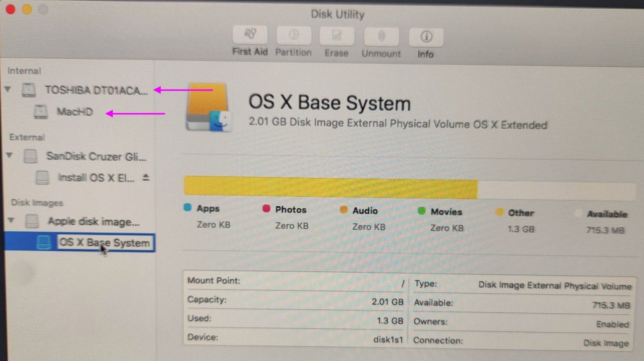Click the Mount Point row
Viewport: 644px width, 361px height.
coord(295,281)
